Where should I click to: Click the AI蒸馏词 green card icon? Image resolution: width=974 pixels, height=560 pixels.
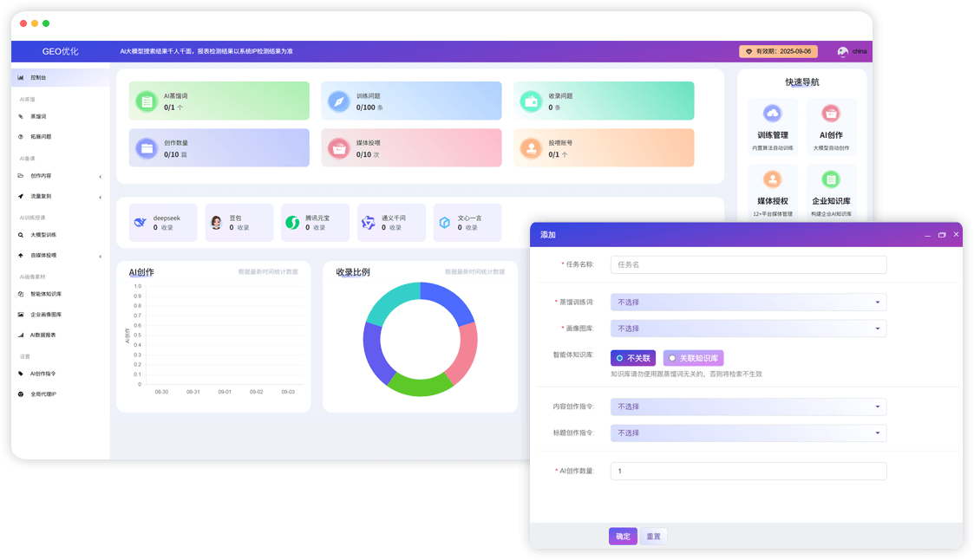147,101
